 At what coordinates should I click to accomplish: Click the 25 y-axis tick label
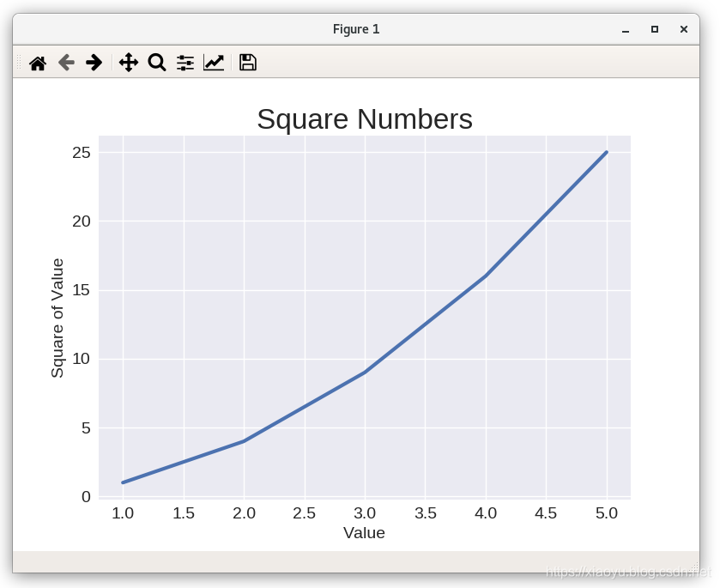coord(82,153)
